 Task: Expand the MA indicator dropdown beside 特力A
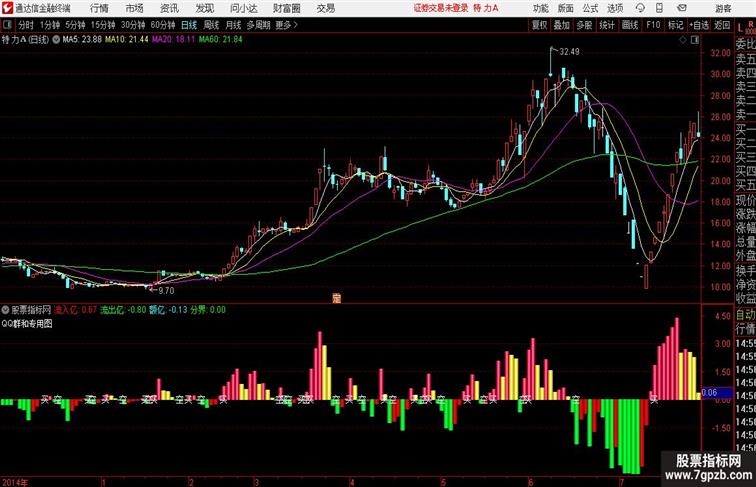tap(56, 40)
